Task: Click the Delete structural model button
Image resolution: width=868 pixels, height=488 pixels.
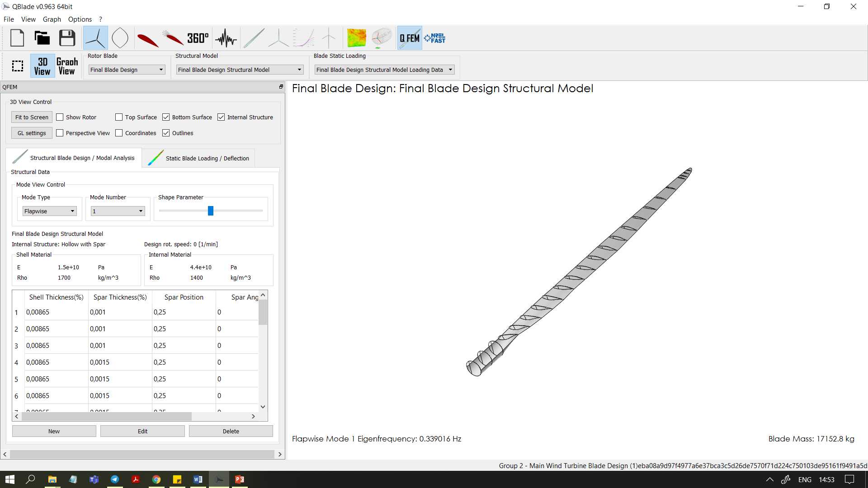Action: [231, 431]
